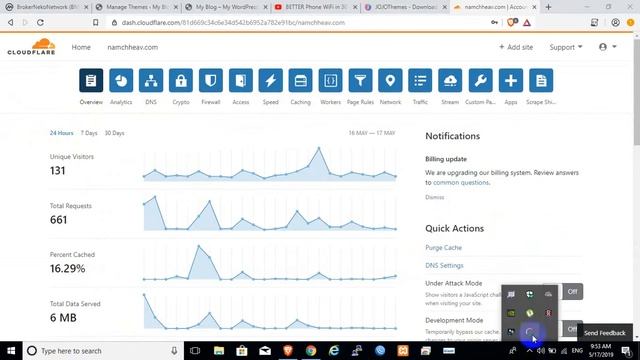640x360 pixels.
Task: Go to the Home link
Action: click(x=81, y=47)
